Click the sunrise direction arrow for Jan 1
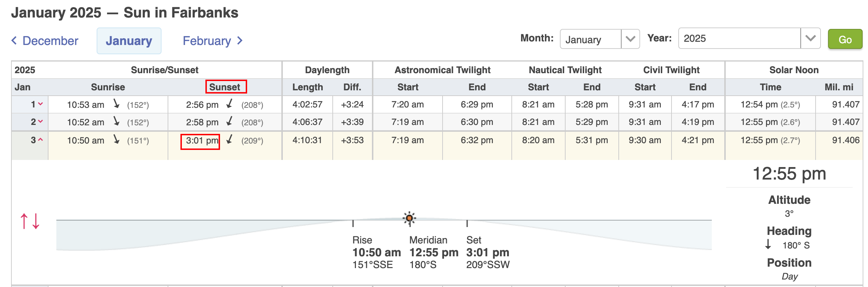 tap(116, 104)
